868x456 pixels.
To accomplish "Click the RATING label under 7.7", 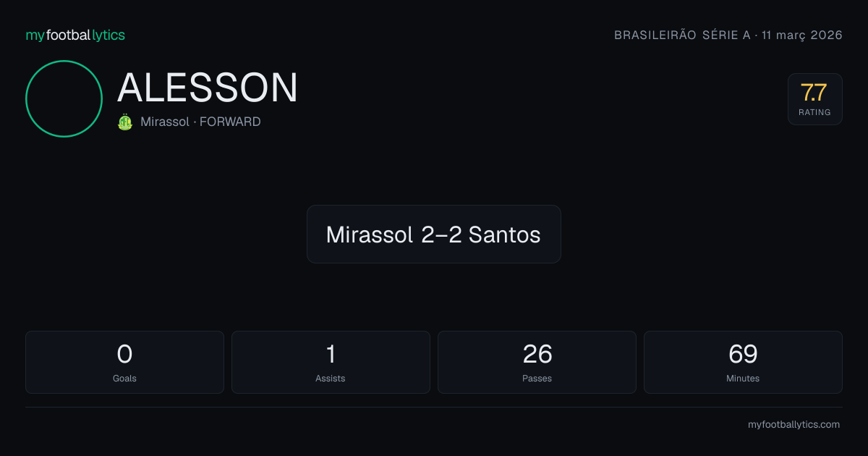I will pyautogui.click(x=814, y=112).
